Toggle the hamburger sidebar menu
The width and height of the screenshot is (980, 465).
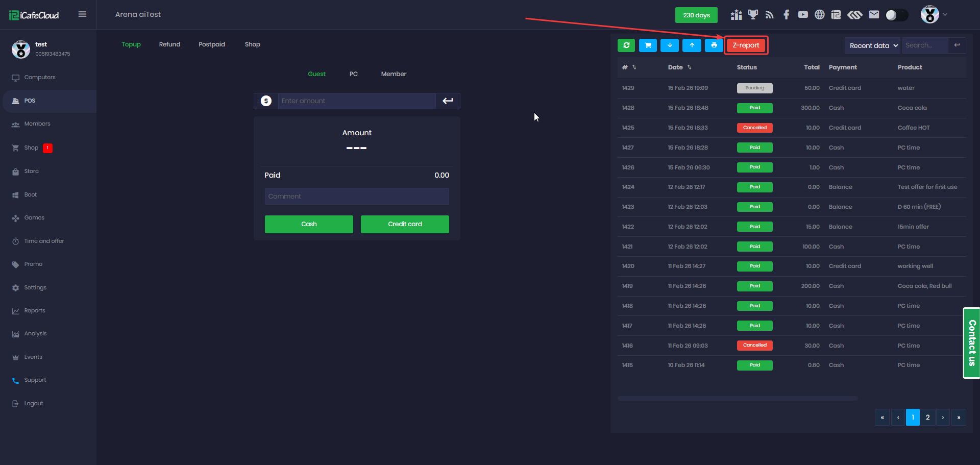pos(82,14)
